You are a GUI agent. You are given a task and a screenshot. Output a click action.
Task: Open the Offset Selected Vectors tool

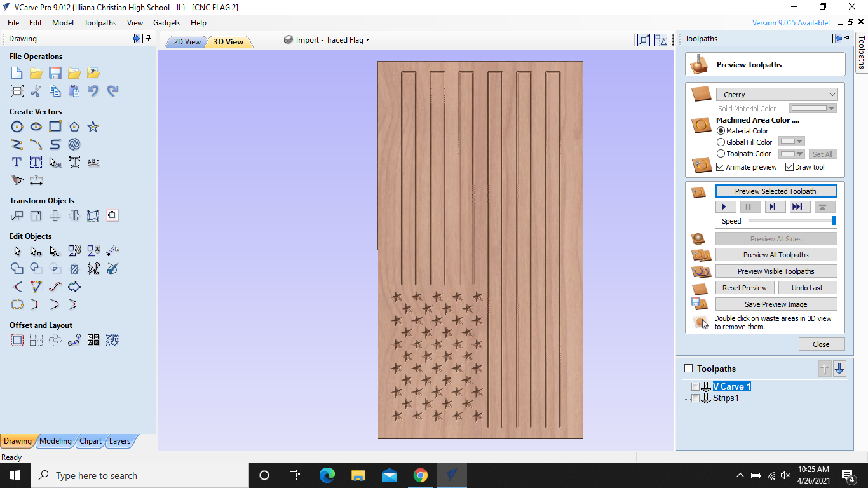(17, 340)
